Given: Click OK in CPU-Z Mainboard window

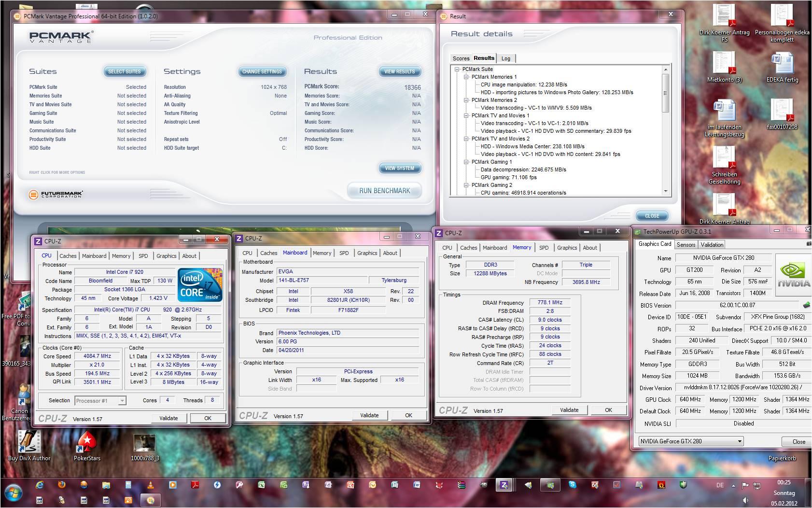Looking at the screenshot, I should pyautogui.click(x=408, y=415).
